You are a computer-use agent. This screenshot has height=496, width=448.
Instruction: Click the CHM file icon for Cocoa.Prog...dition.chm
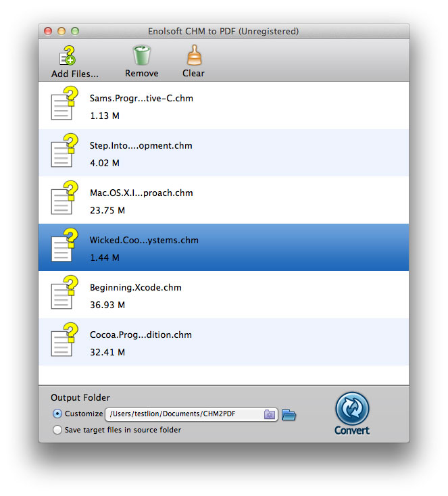pyautogui.click(x=65, y=340)
